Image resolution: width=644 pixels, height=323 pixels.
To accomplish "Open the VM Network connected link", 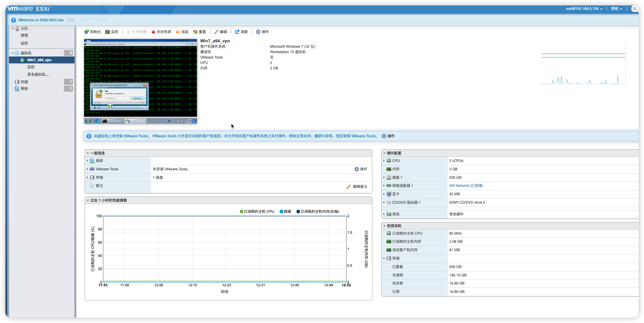I will tap(466, 186).
